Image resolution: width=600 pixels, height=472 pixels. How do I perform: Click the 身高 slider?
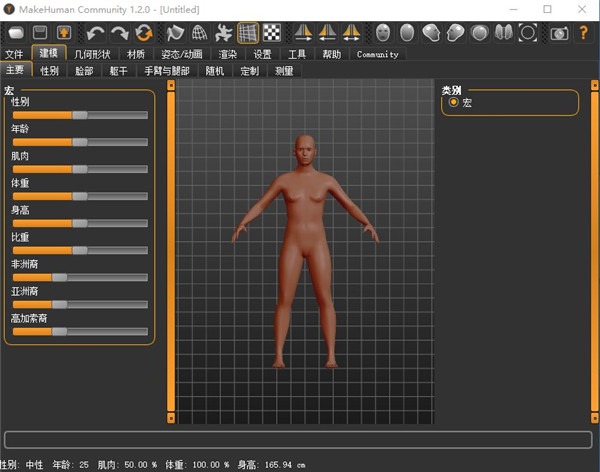tap(79, 223)
